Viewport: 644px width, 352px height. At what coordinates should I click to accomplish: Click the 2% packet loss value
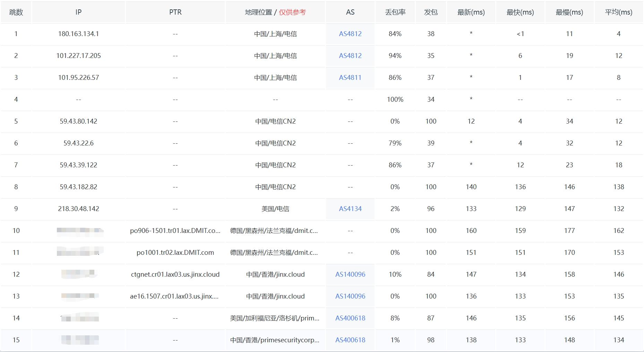click(395, 209)
